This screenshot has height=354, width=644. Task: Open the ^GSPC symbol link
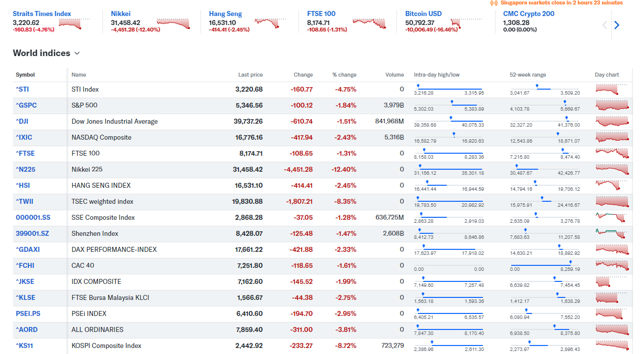(26, 105)
